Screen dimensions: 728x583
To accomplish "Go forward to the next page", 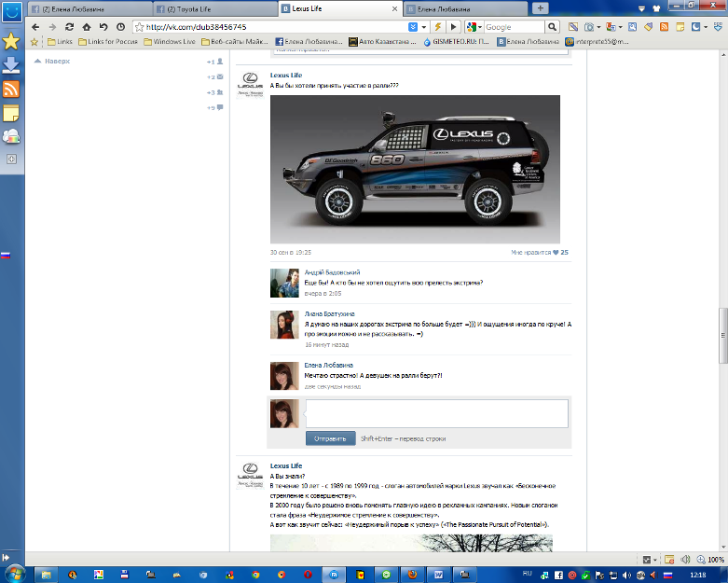I will 52,27.
